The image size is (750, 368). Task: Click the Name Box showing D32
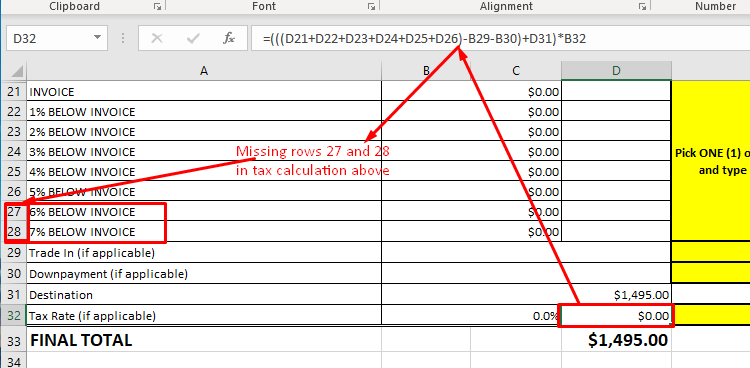50,38
